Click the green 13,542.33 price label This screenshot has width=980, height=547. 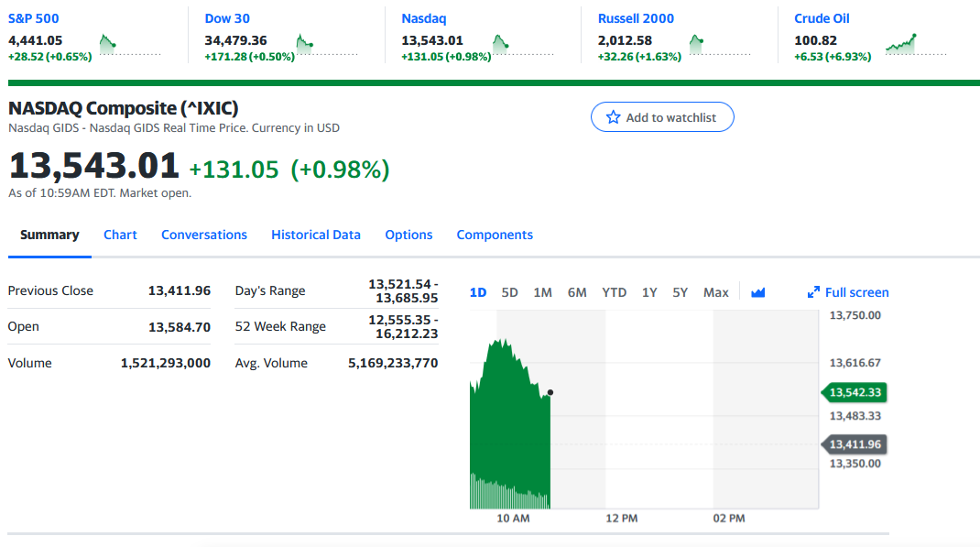pyautogui.click(x=854, y=392)
